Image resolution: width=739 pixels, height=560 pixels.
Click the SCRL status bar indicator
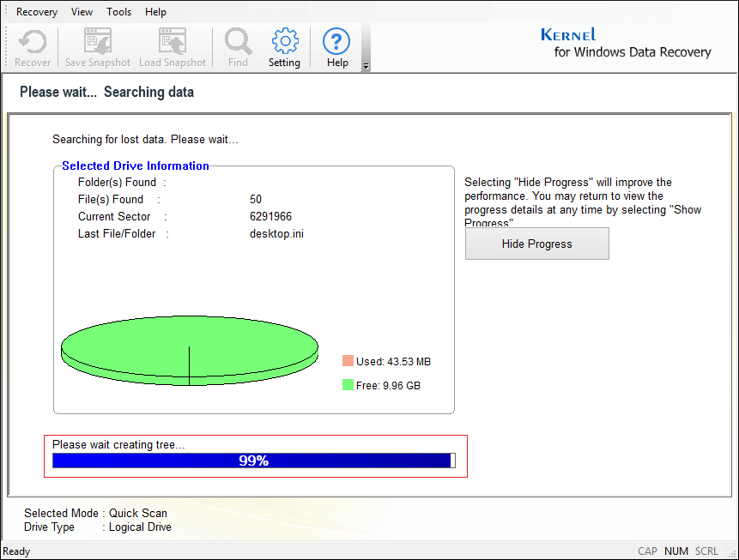click(706, 551)
